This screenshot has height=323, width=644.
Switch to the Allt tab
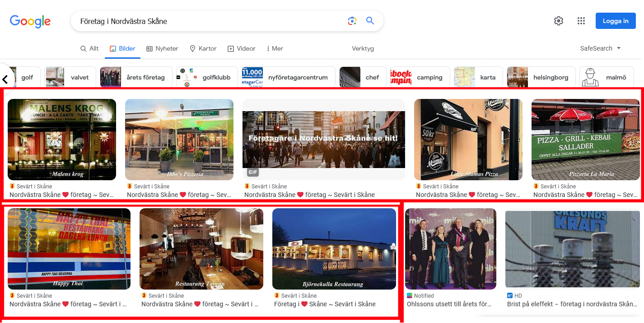(89, 48)
